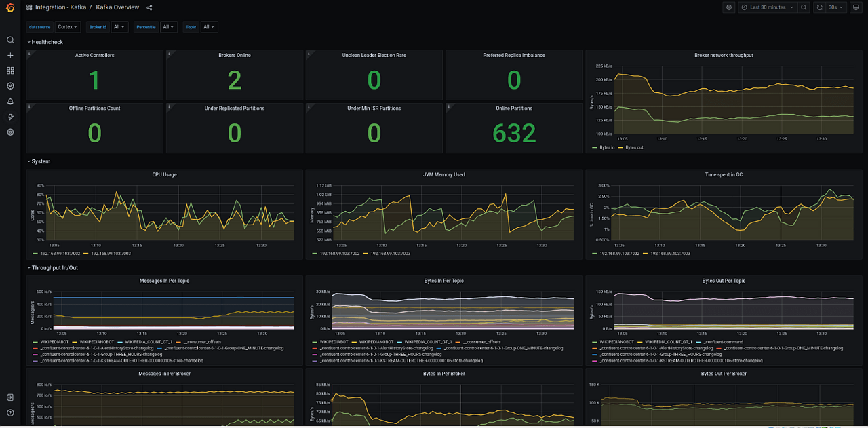Click the Bytes In Per Broker panel title
868x428 pixels.
[x=443, y=373]
